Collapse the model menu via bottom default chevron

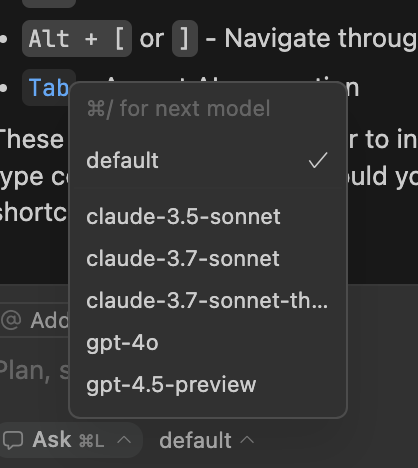pyautogui.click(x=247, y=440)
